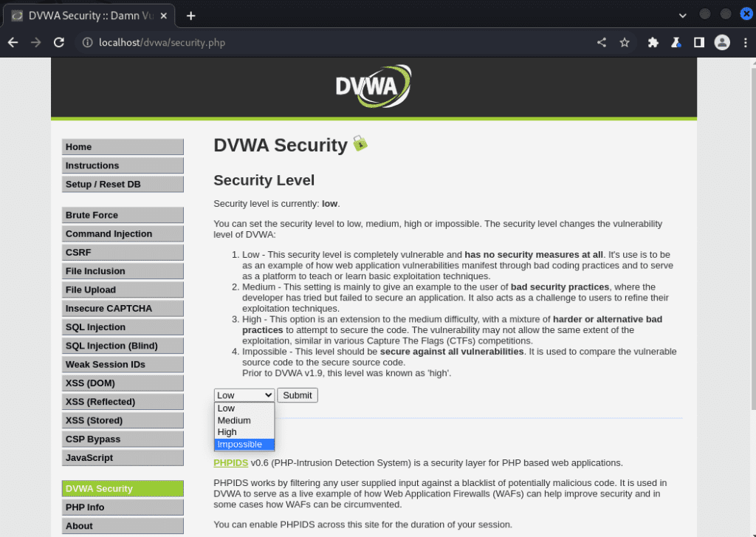Click the browser back navigation arrow
This screenshot has width=756, height=537.
click(x=13, y=42)
